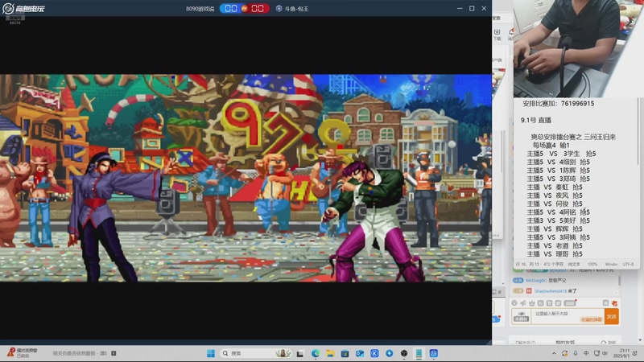Screen dimensions: 644x362
Task: Click the line 主播5 VS 4细别 抢5
Action: click(558, 162)
